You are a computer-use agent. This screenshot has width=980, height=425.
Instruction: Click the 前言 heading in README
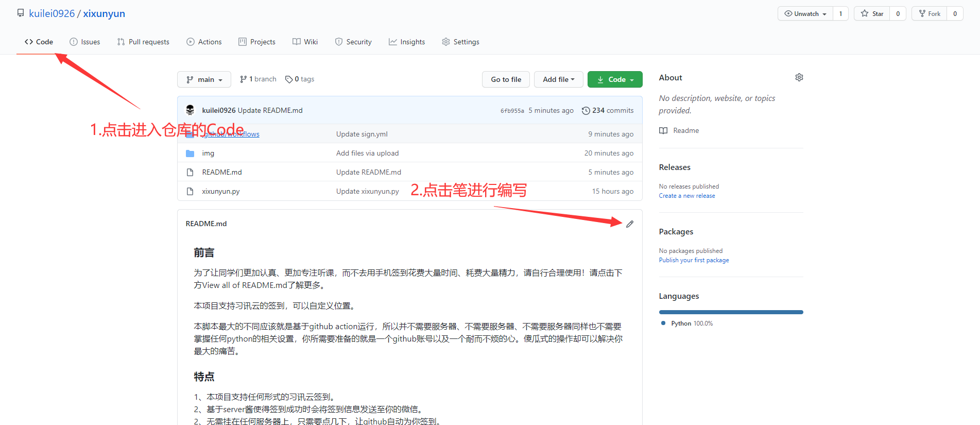(204, 253)
